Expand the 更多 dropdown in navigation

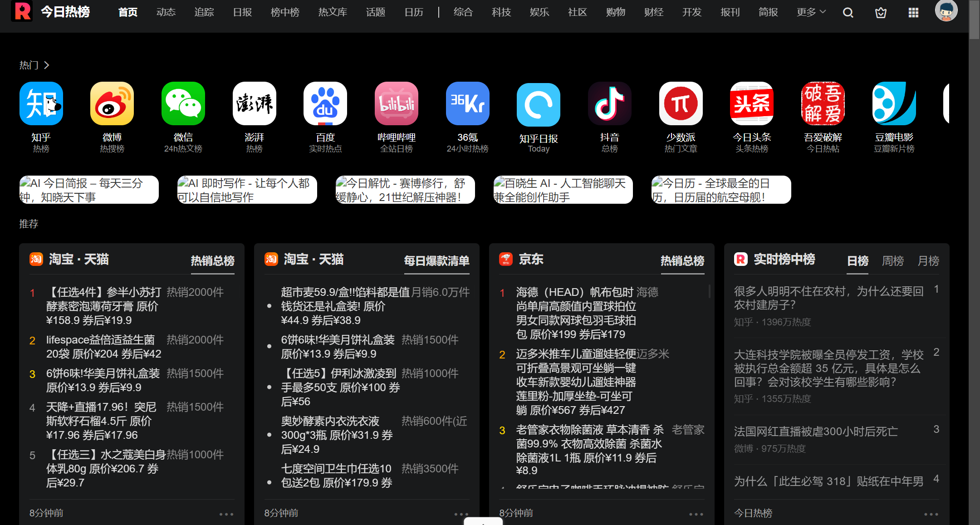811,12
